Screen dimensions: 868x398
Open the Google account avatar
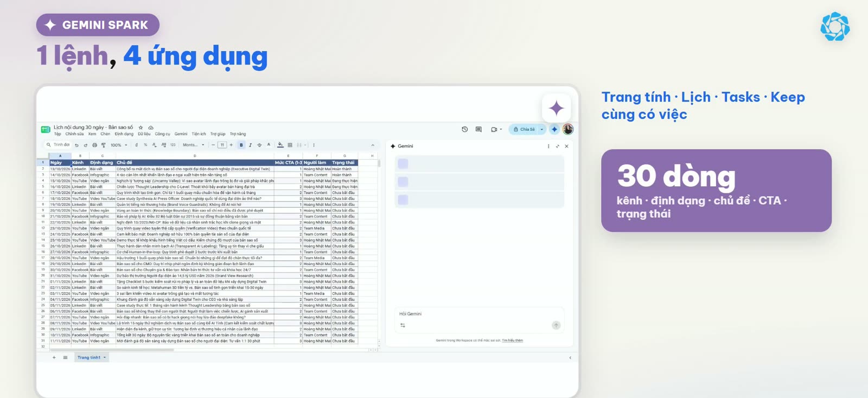[568, 129]
